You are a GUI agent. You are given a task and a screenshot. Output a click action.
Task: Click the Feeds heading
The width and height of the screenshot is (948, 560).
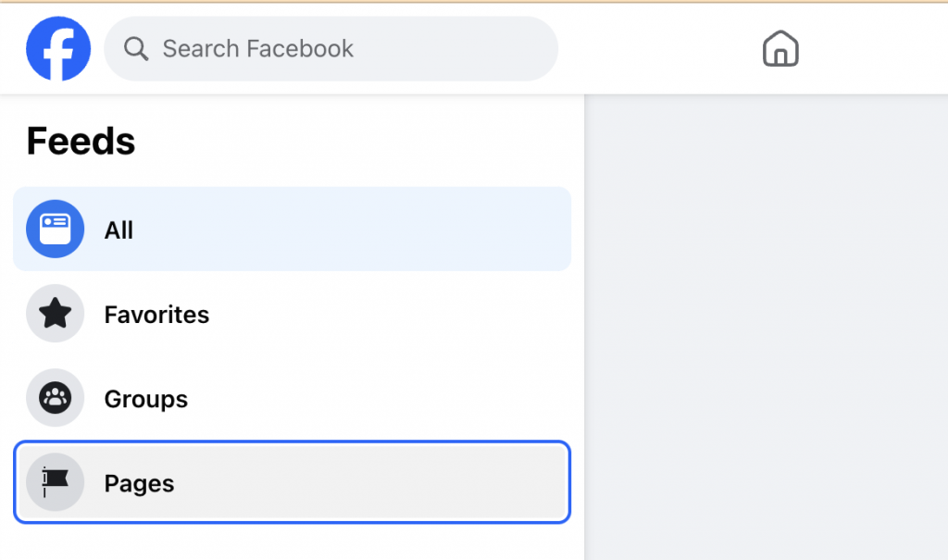click(80, 140)
